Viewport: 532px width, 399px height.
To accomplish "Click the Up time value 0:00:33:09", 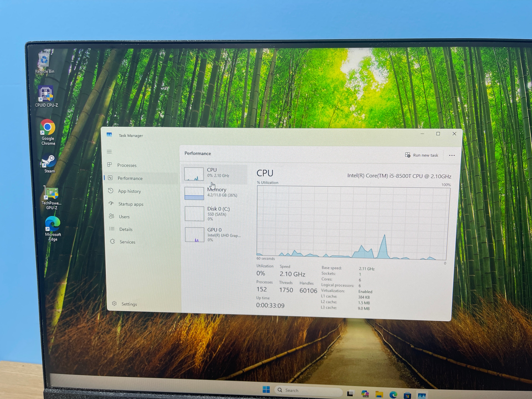I will 270,305.
